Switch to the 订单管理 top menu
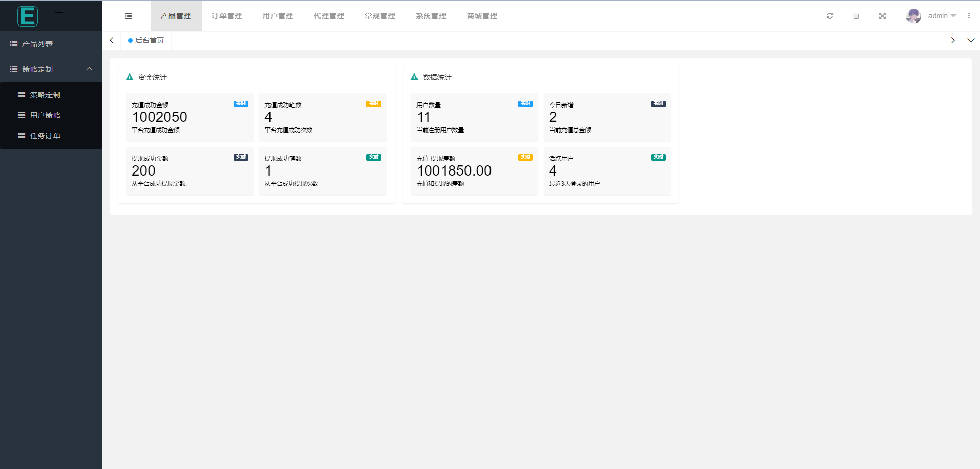The image size is (980, 469). (227, 16)
